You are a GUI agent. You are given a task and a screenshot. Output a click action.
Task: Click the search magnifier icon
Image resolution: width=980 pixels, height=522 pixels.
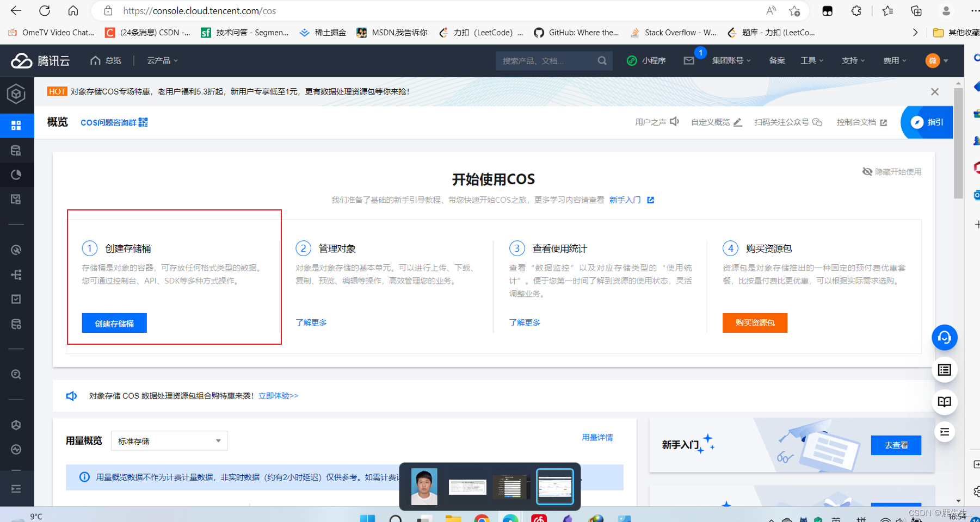(602, 61)
